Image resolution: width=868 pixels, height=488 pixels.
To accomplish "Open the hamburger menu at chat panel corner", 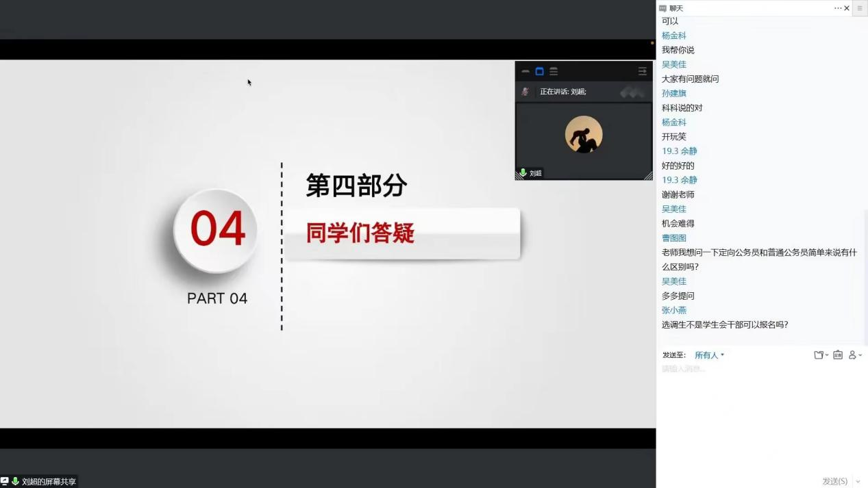I will coord(860,8).
